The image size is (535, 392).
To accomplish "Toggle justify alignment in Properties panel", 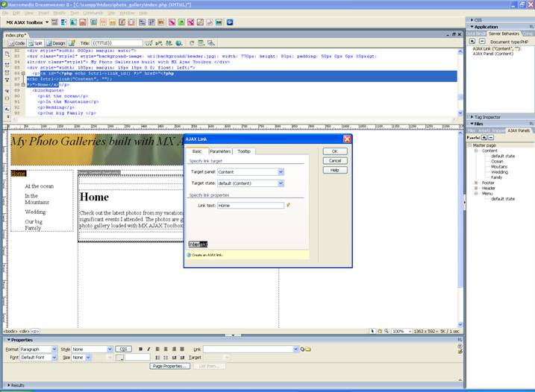I will point(182,349).
